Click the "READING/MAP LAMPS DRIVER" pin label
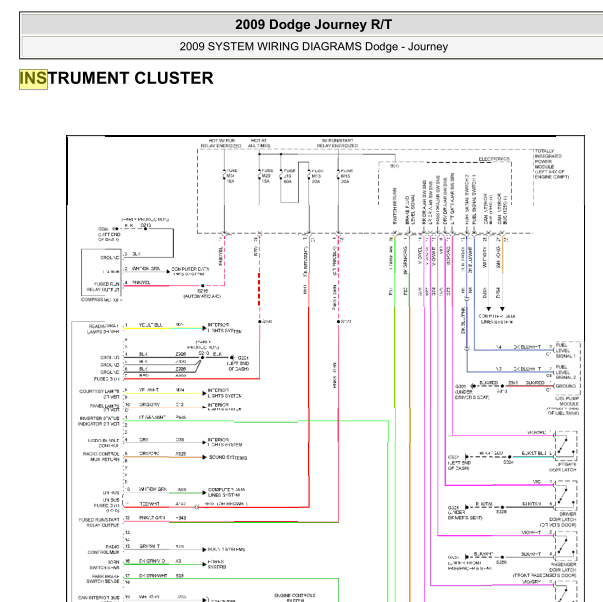The width and height of the screenshot is (603, 602). (x=103, y=329)
